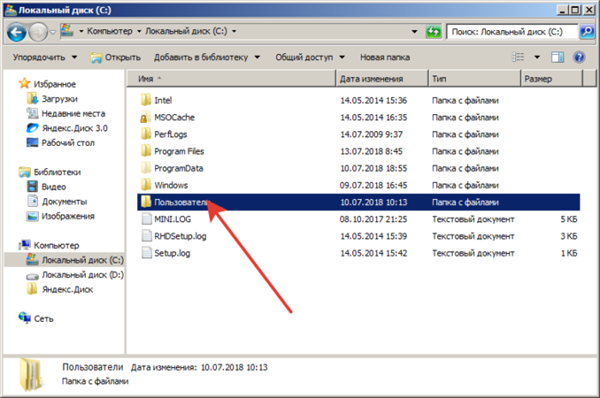Sort by Дата изменения column header
The height and width of the screenshot is (398, 600).
click(x=382, y=78)
